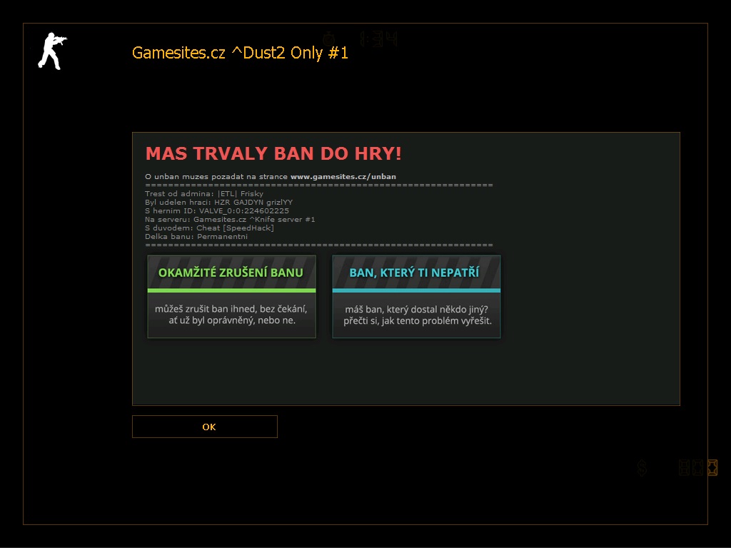
Task: Click the MAS TRVALY BAN DO HRY heading
Action: (273, 154)
